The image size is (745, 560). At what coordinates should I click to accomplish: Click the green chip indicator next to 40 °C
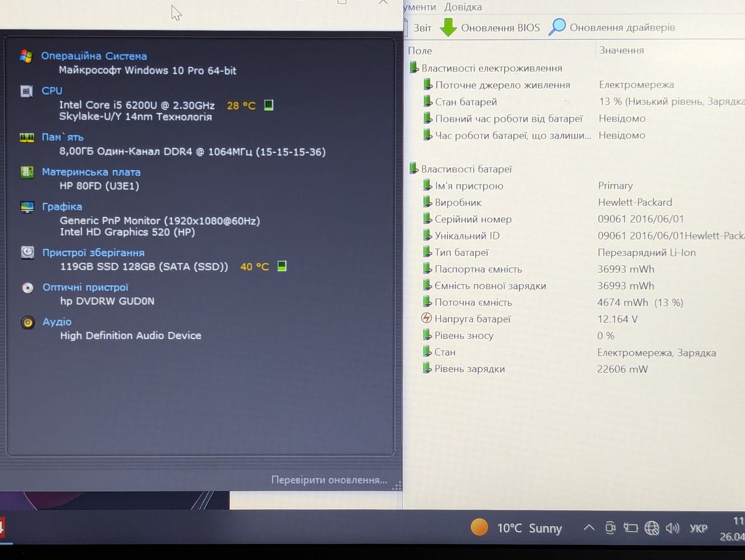click(x=282, y=266)
